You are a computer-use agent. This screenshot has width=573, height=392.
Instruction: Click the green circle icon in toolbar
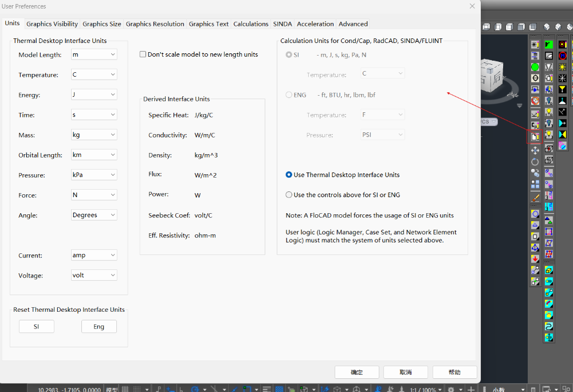pos(535,67)
